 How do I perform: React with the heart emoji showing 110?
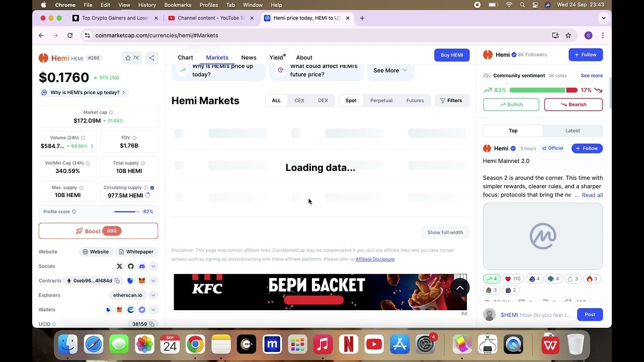[x=513, y=279]
